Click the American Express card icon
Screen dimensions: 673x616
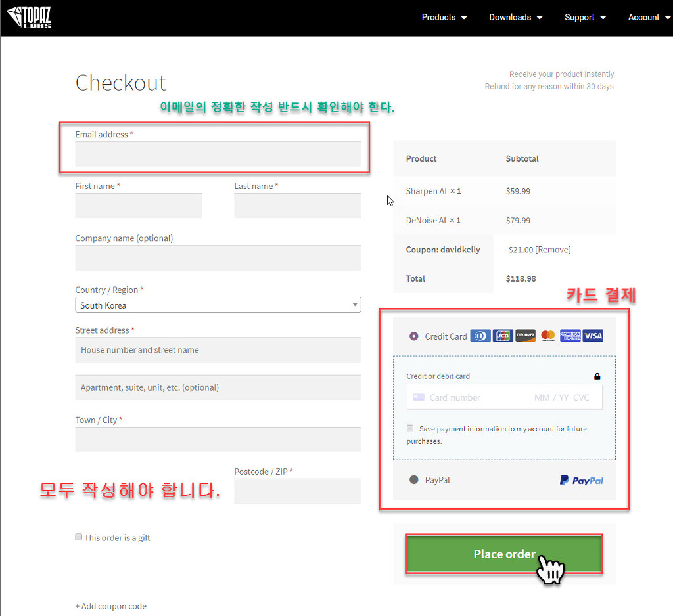tap(570, 336)
